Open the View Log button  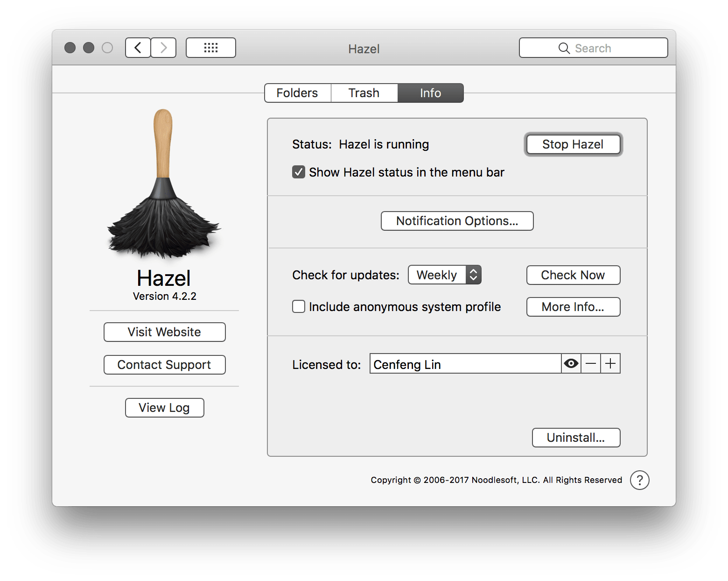coord(164,408)
